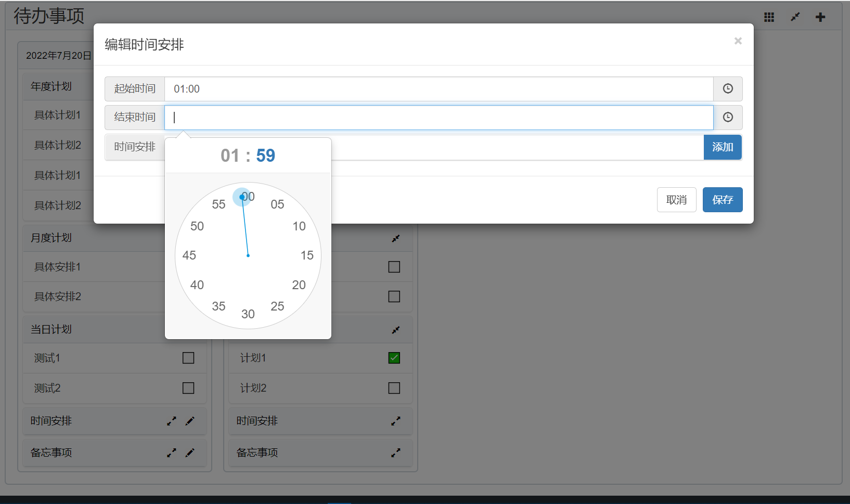
Task: Expand the left 时间安排 section
Action: click(x=172, y=421)
